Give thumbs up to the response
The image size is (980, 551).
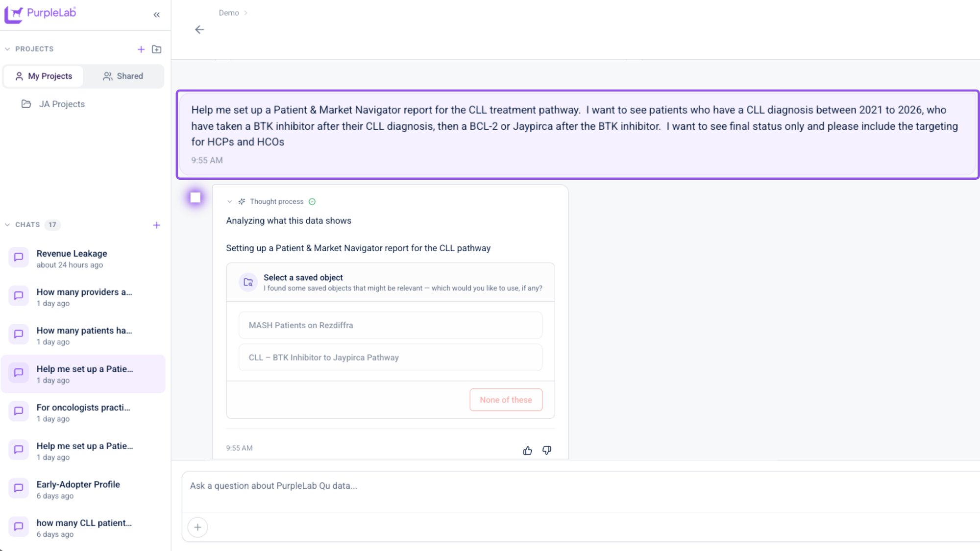[528, 451]
